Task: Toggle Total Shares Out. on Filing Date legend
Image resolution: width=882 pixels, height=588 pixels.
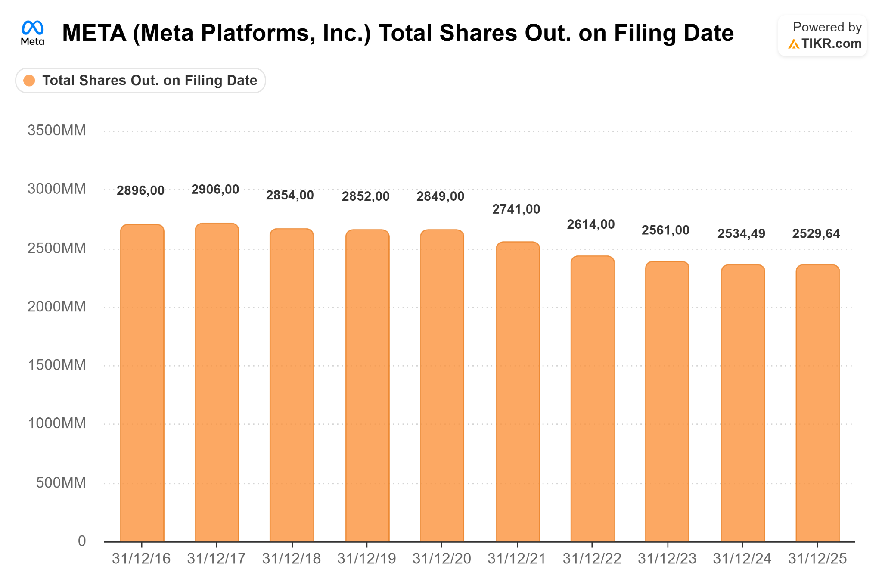Action: coord(140,81)
